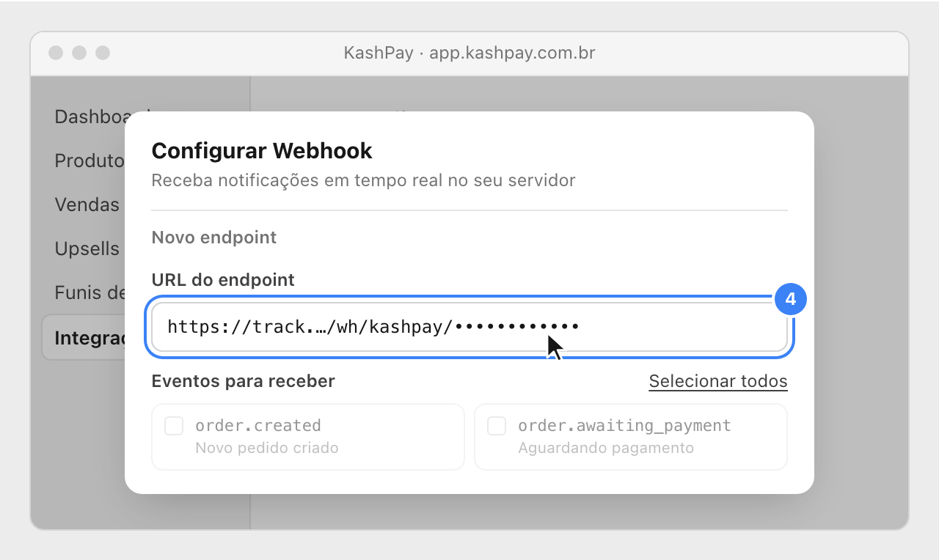Click the Configurar Webhook dialog title
The height and width of the screenshot is (560, 939).
[x=262, y=151]
